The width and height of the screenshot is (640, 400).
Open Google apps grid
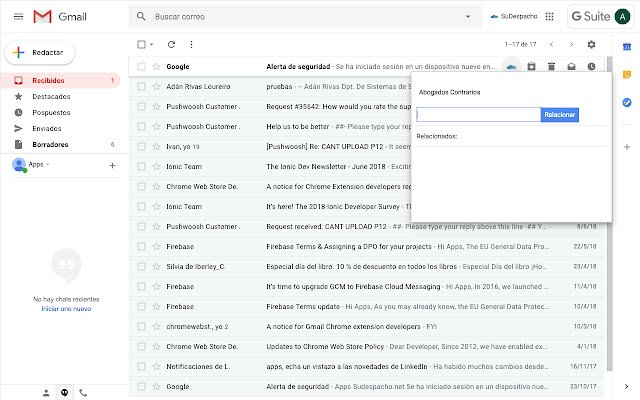(549, 16)
